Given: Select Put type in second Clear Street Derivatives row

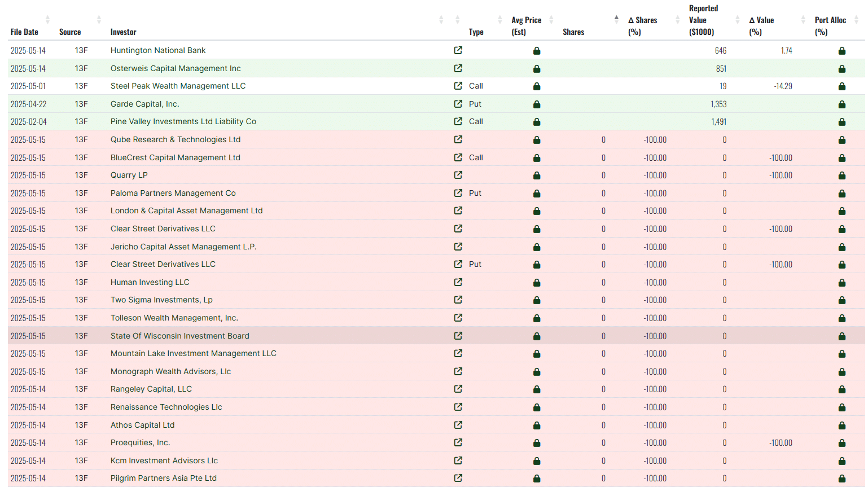Looking at the screenshot, I should click(475, 264).
